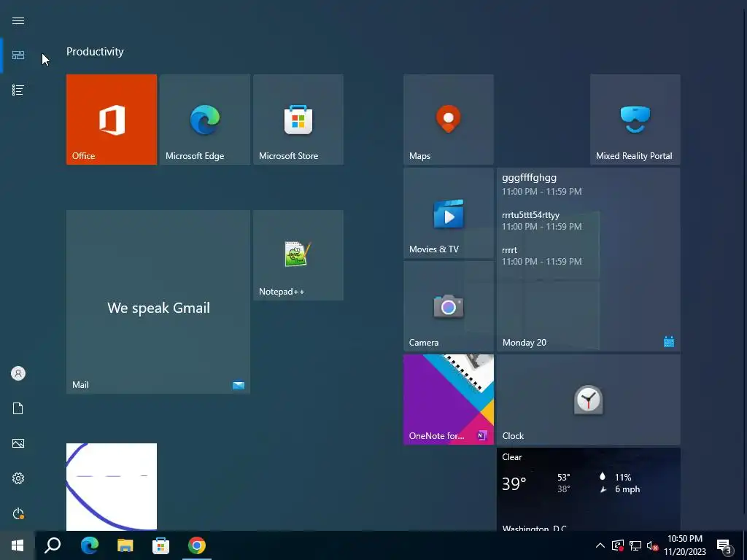Open the user account menu
Image resolution: width=747 pixels, height=560 pixels.
[x=18, y=373]
